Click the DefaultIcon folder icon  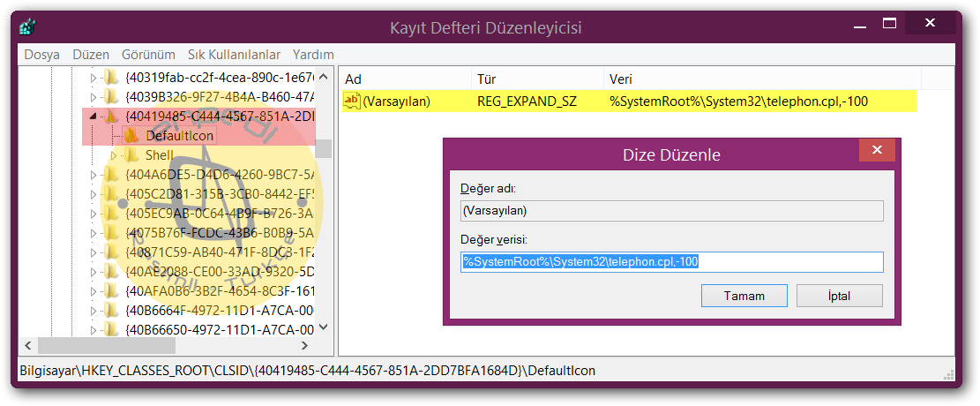pyautogui.click(x=131, y=136)
